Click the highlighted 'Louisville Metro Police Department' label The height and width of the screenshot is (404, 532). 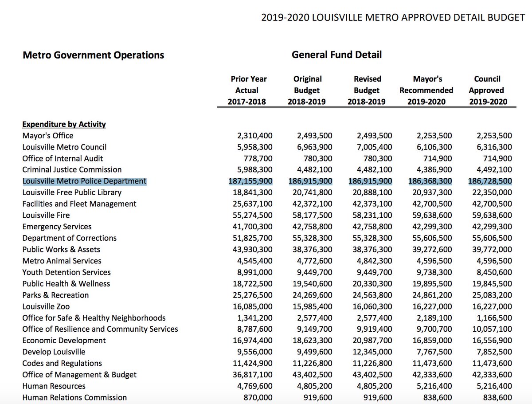coord(84,181)
